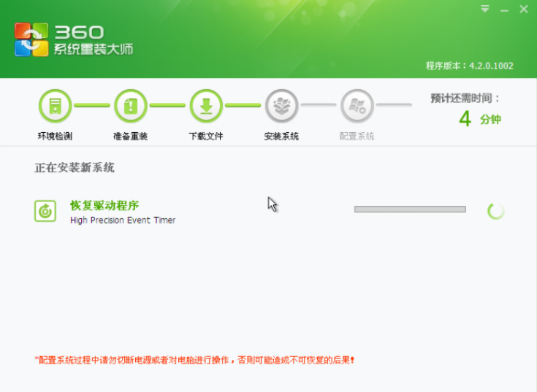Click the 安装系统 step circle icon
The height and width of the screenshot is (392, 537).
tap(281, 107)
